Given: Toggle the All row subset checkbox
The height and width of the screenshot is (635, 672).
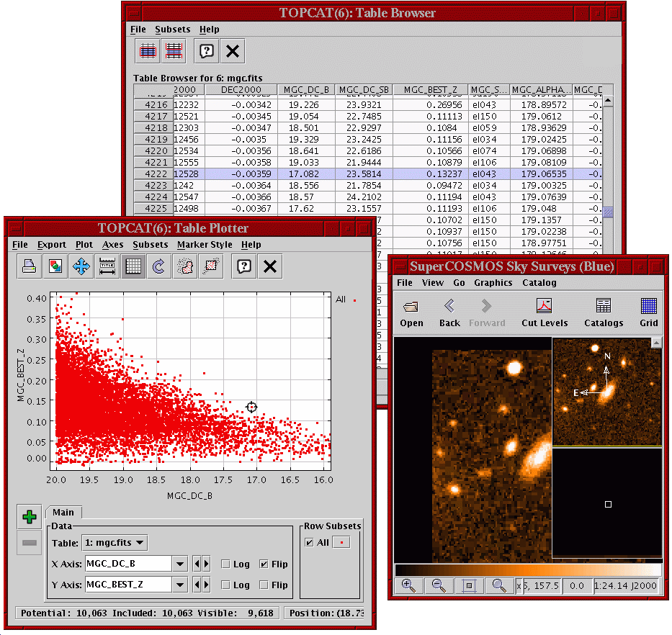Looking at the screenshot, I should pos(309,542).
